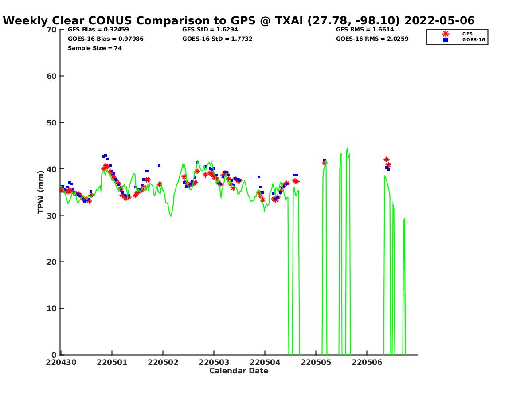Click the TPW (mm) y-axis label
Image resolution: width=532 pixels, height=399 pixels.
41,192
